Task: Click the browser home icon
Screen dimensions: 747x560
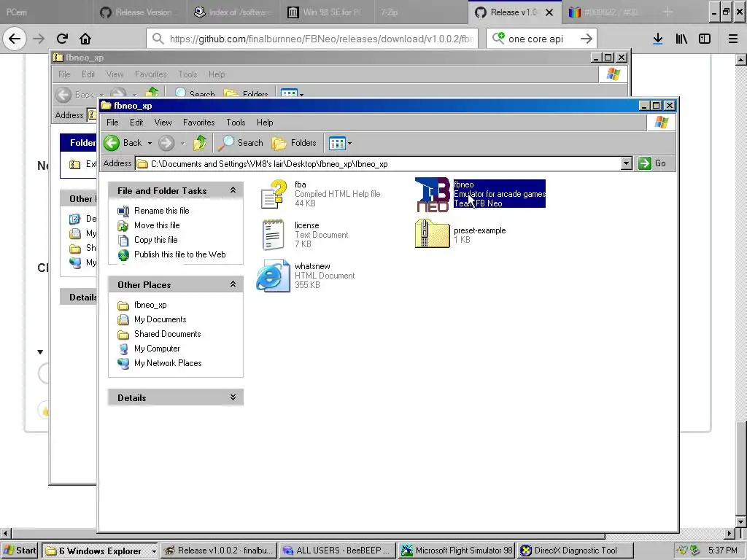Action: [85, 39]
